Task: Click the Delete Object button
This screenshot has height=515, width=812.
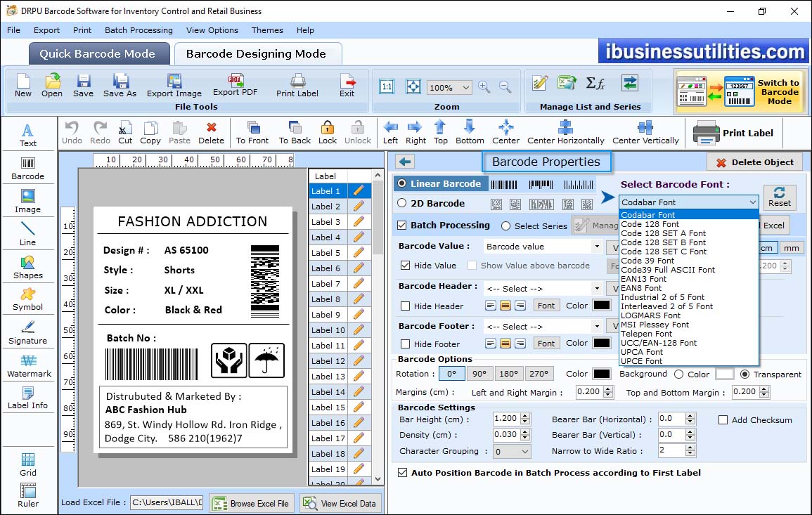Action: click(x=754, y=162)
